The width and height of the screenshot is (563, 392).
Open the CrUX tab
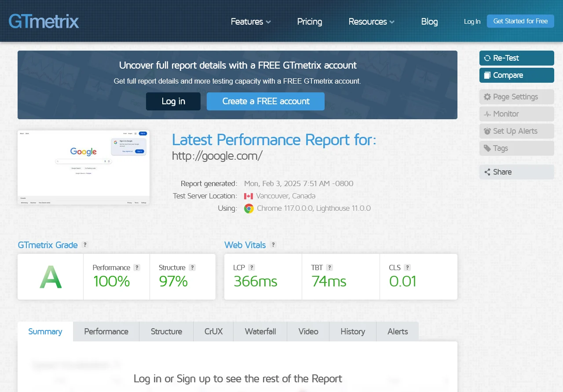[x=213, y=331]
